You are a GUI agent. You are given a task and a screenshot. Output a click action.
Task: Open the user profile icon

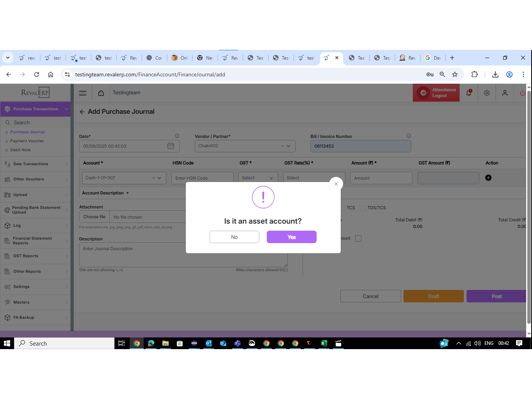[x=505, y=93]
